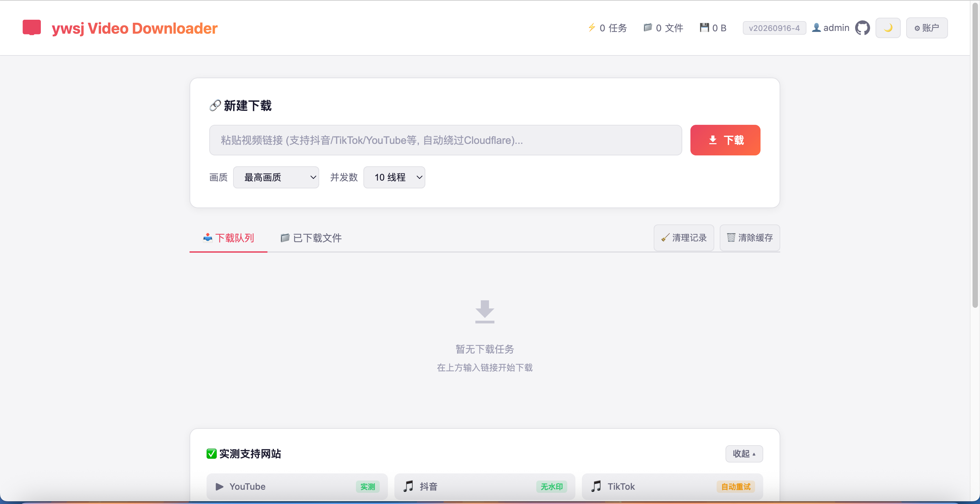The width and height of the screenshot is (980, 504).
Task: Click the YouTube site card
Action: pos(297,487)
